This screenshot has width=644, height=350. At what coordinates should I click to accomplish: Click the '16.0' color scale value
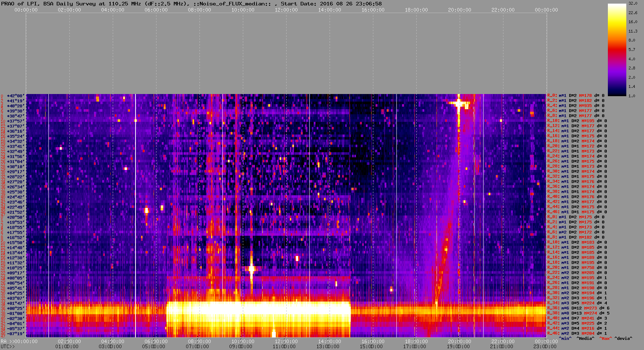pos(633,22)
